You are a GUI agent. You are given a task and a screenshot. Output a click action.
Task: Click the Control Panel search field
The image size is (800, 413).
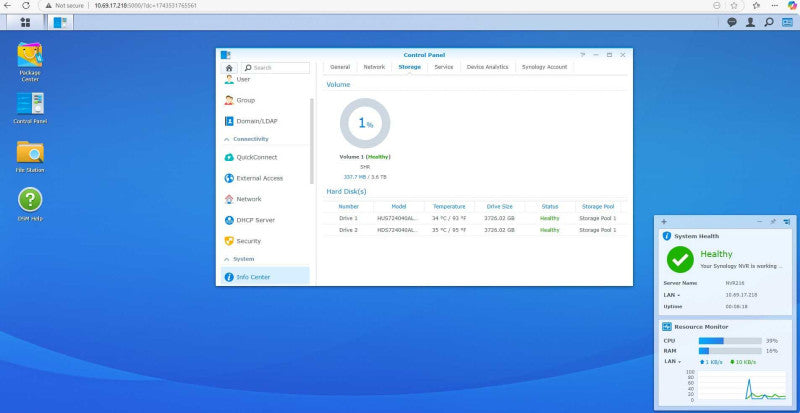pos(275,67)
